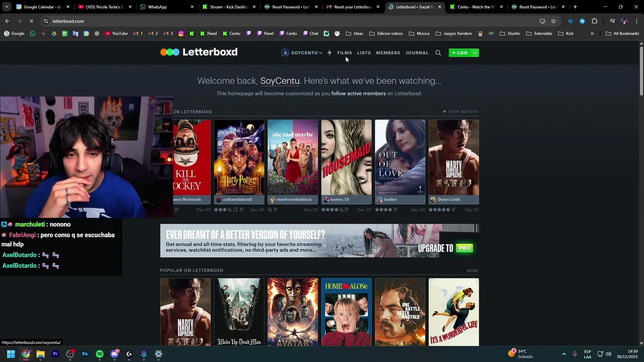Open the Diseño bookmark folder
644x362 pixels.
tap(510, 34)
